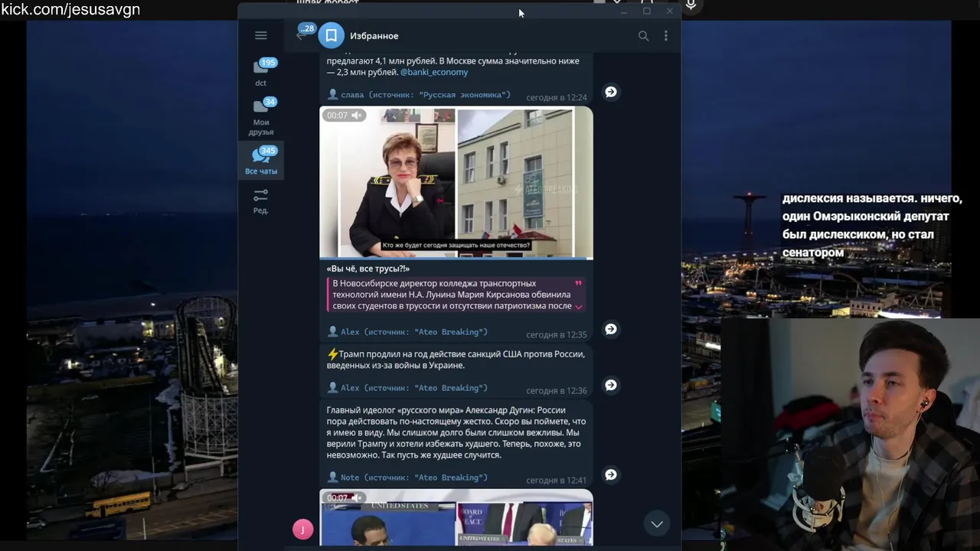Forward the message sent at 12:35
Screen dimensions: 980x551
coord(611,329)
